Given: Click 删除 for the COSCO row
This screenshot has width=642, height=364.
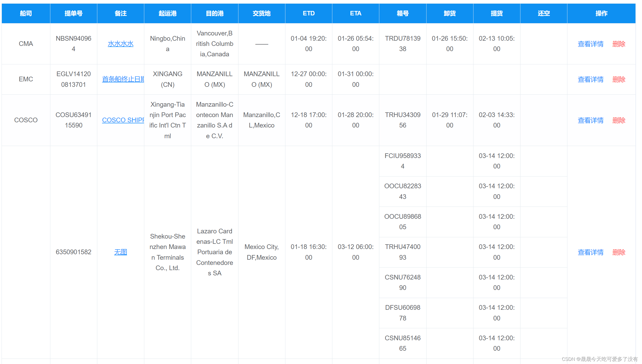Looking at the screenshot, I should click(619, 120).
